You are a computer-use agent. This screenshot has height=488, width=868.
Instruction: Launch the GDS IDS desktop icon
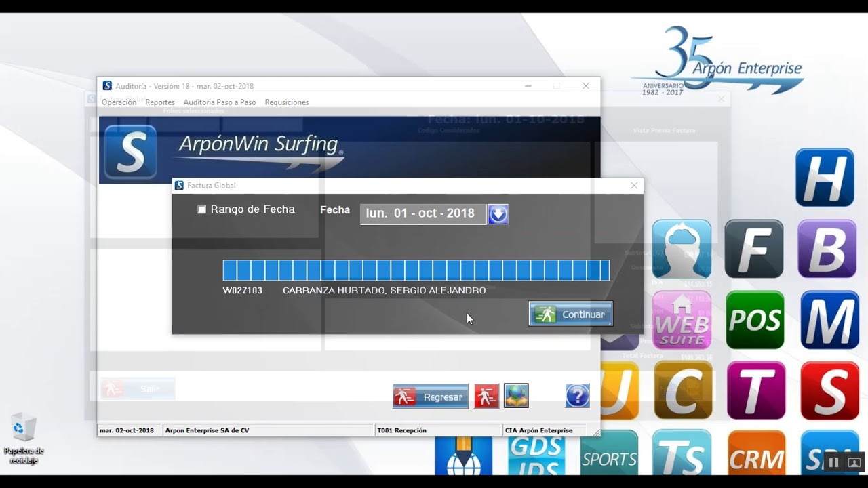click(x=536, y=455)
